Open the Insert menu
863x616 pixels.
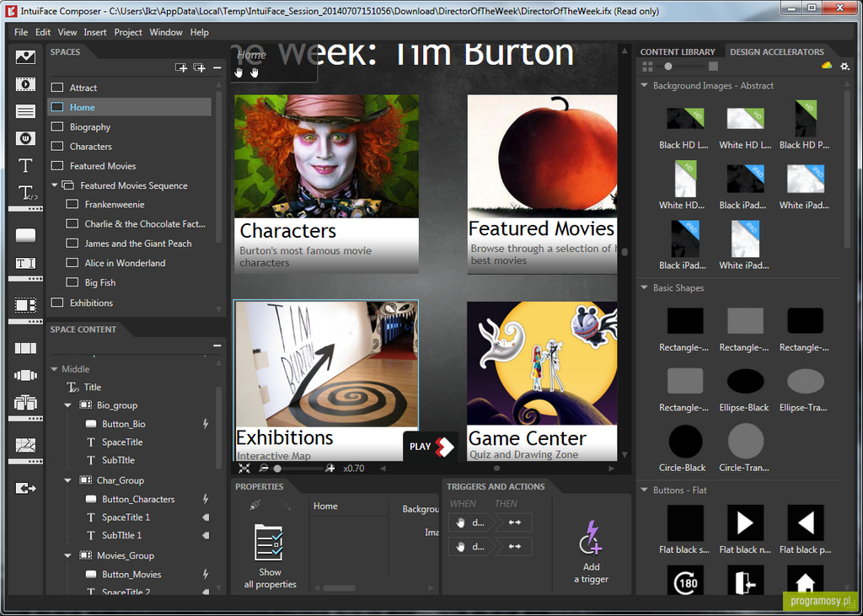pos(95,33)
